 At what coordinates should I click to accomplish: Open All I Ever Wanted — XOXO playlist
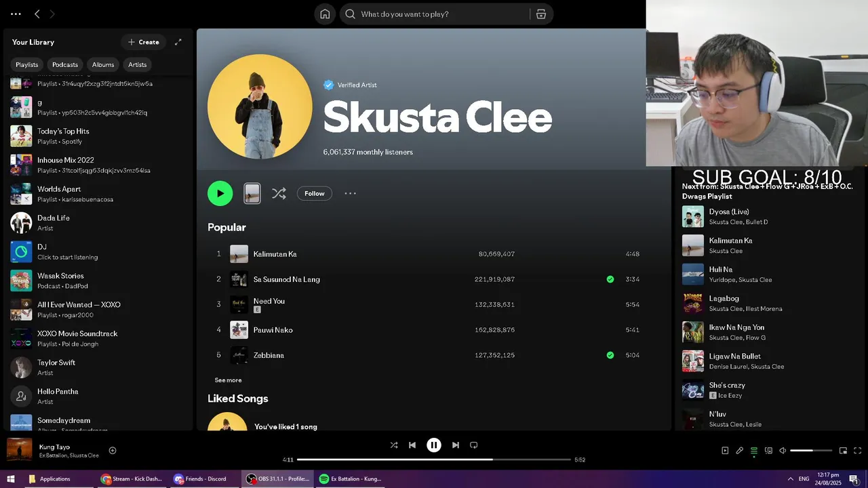tap(98, 310)
